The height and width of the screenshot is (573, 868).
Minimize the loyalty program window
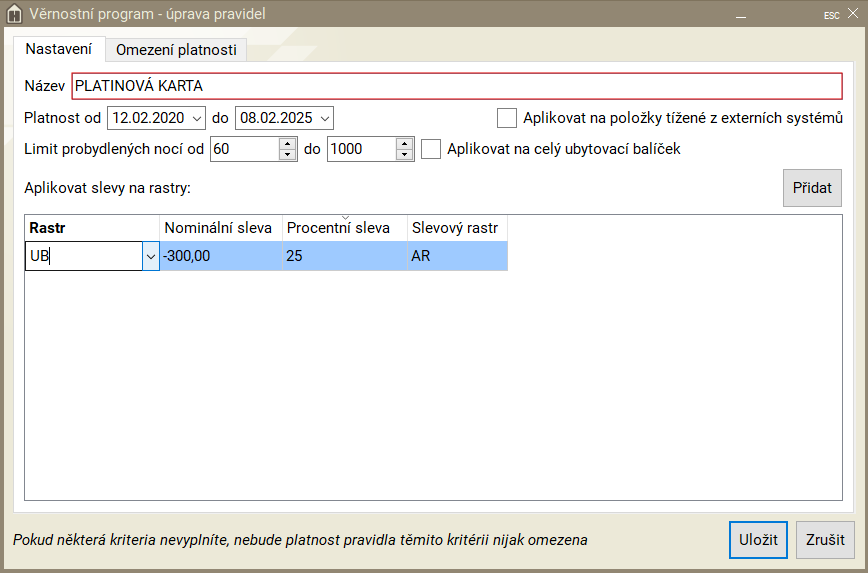point(742,15)
